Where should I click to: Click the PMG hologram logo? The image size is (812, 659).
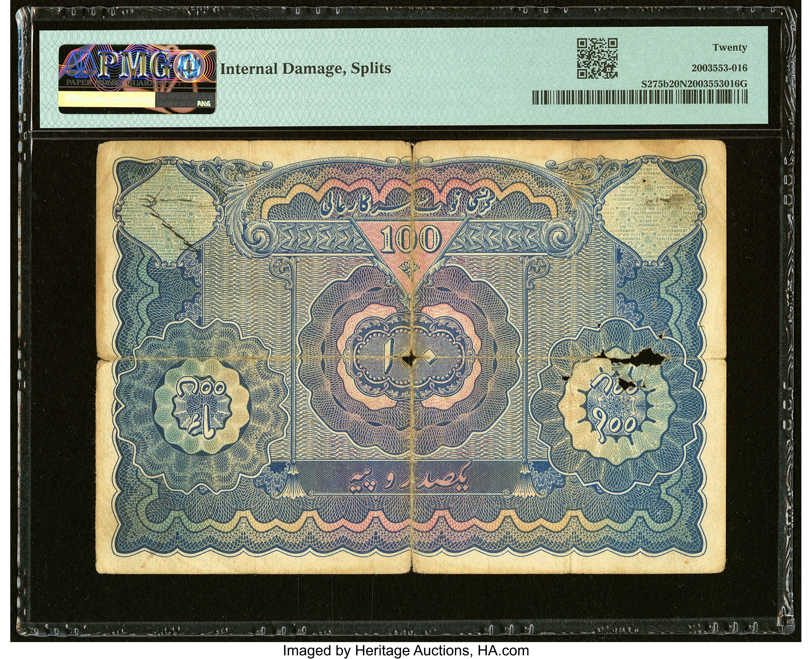(x=137, y=79)
